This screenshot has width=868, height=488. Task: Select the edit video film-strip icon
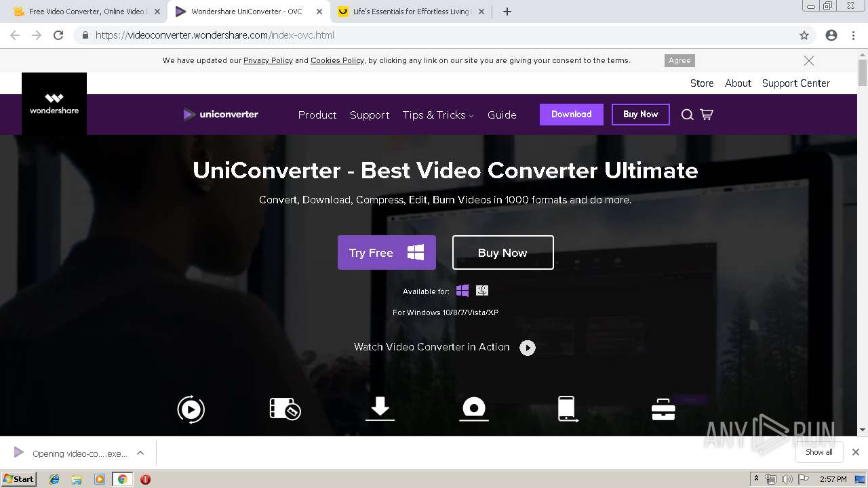click(x=285, y=409)
